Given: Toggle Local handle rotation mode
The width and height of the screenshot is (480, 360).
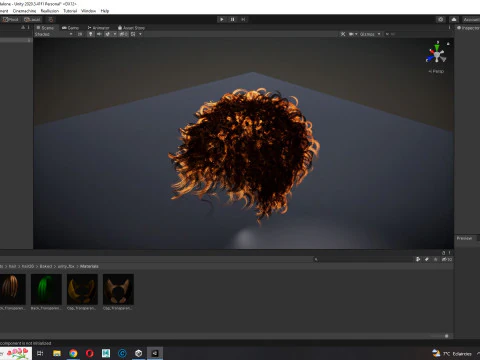Looking at the screenshot, I should coord(32,19).
